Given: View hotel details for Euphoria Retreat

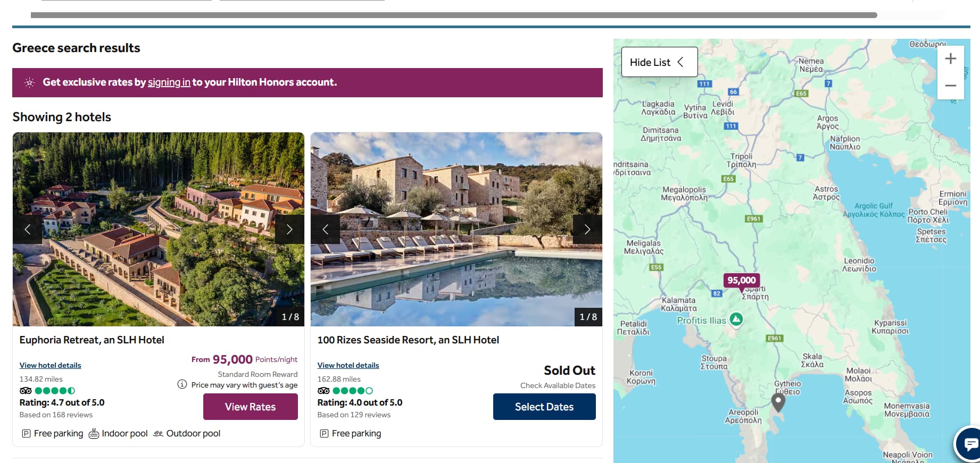Looking at the screenshot, I should tap(51, 365).
